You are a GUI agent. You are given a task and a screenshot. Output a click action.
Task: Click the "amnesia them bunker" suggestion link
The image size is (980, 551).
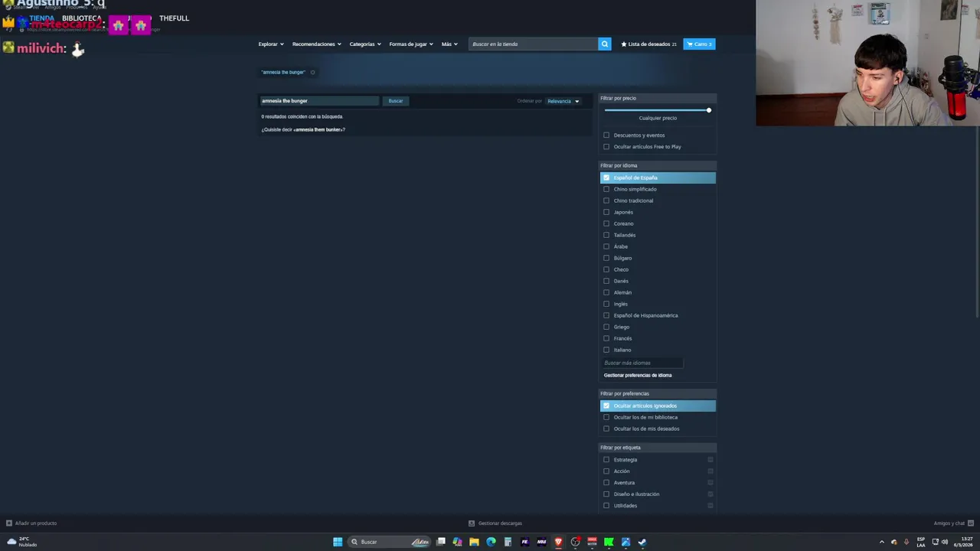pyautogui.click(x=319, y=129)
